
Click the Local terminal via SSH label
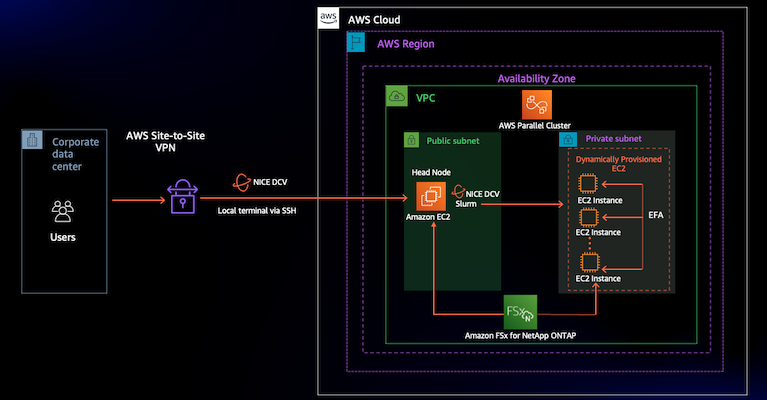click(257, 211)
